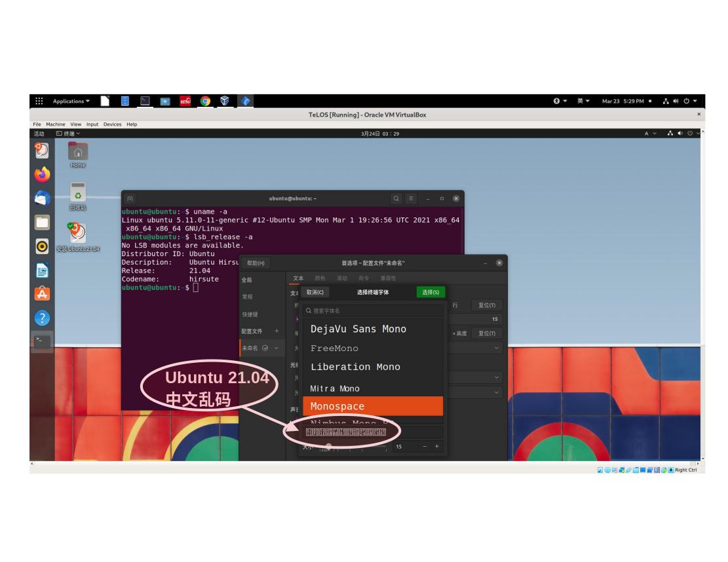The height and width of the screenshot is (562, 728).
Task: Click the font name search field
Action: click(373, 311)
